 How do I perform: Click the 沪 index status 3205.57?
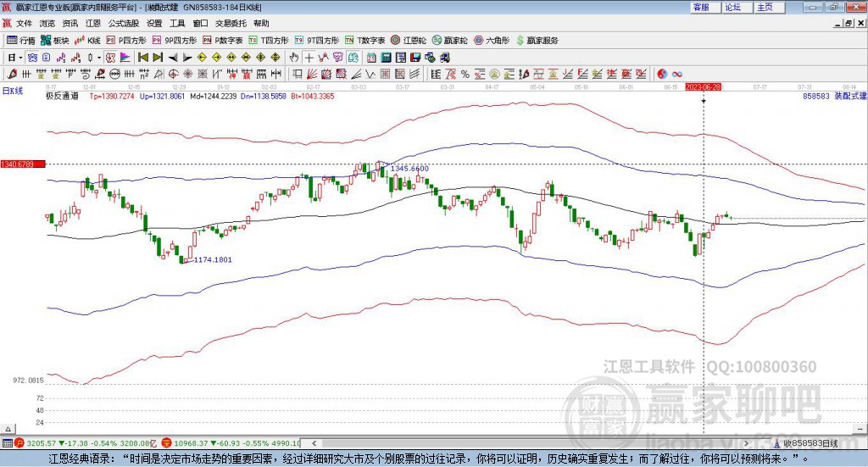click(x=87, y=443)
